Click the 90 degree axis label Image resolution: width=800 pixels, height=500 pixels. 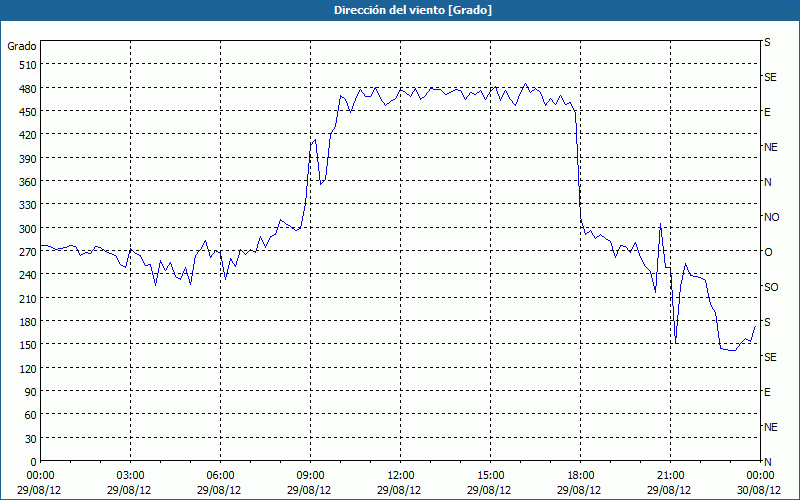(31, 392)
